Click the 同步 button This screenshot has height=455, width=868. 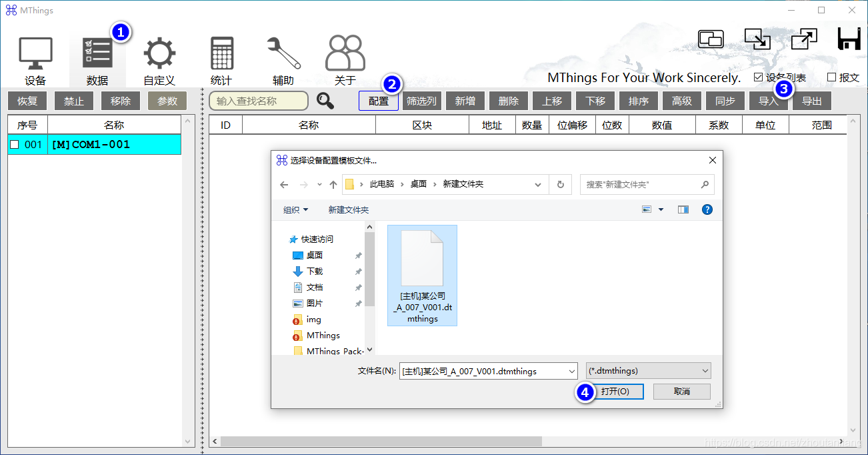click(725, 101)
